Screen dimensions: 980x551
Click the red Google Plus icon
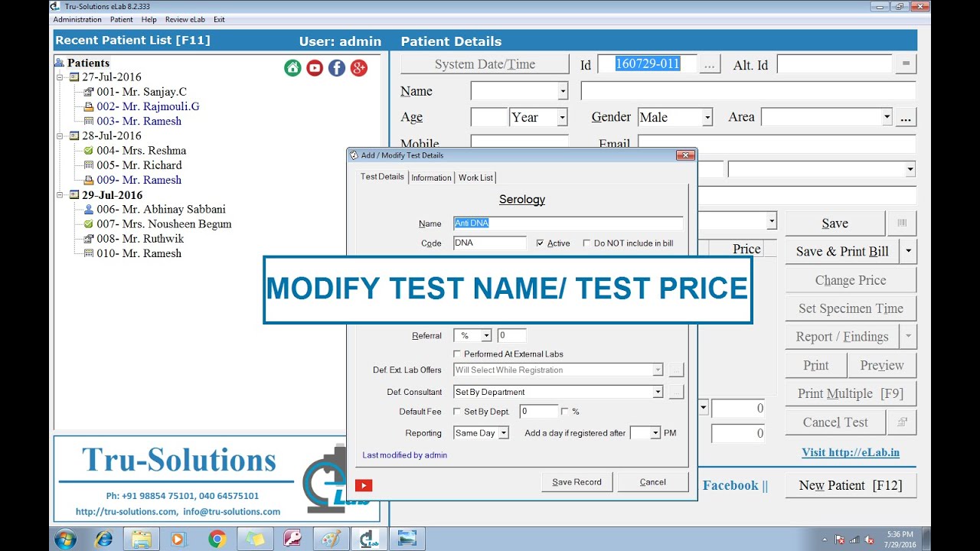(359, 68)
